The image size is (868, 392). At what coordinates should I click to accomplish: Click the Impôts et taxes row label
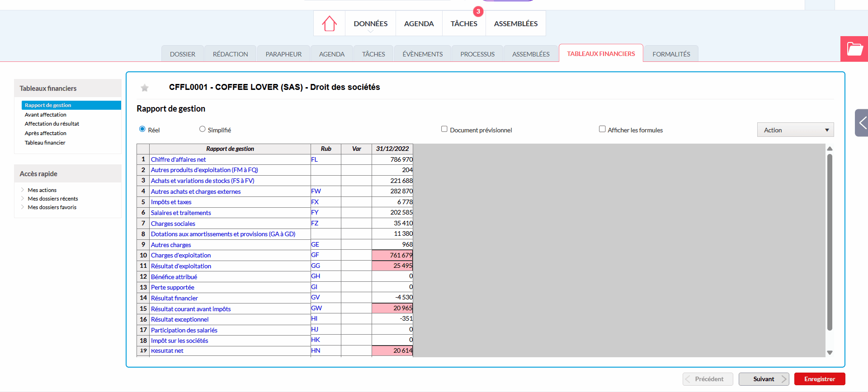click(171, 202)
